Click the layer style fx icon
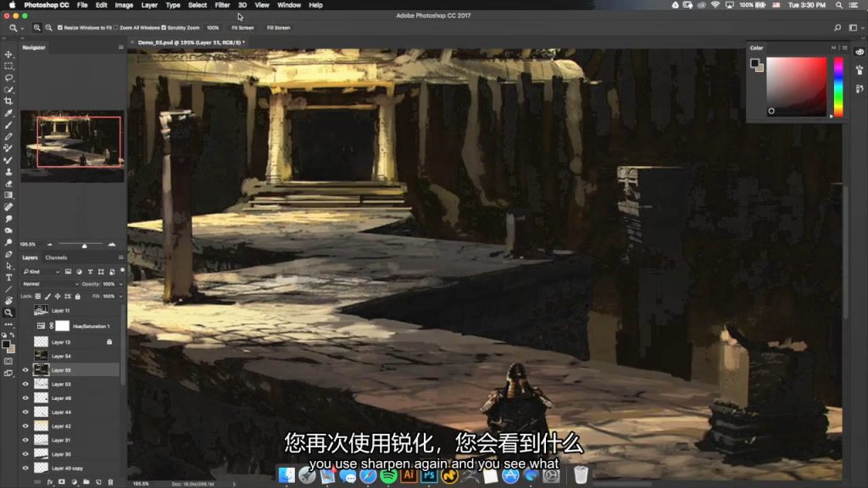 (x=50, y=482)
